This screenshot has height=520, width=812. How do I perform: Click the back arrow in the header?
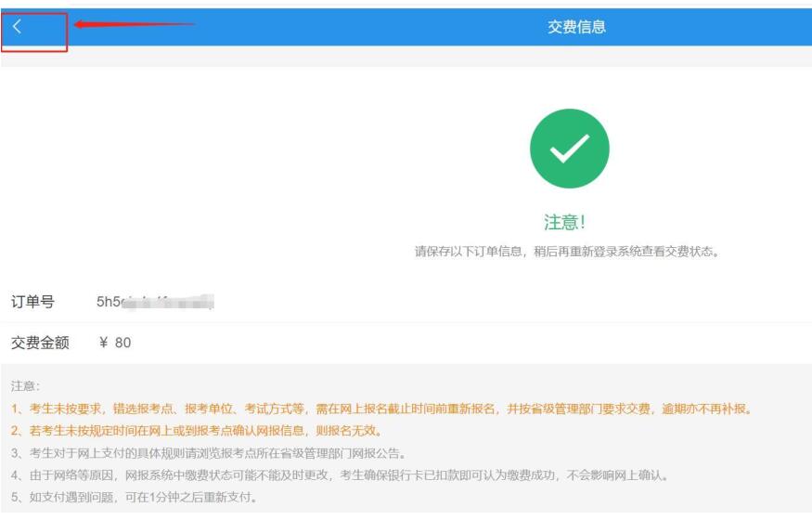(17, 26)
